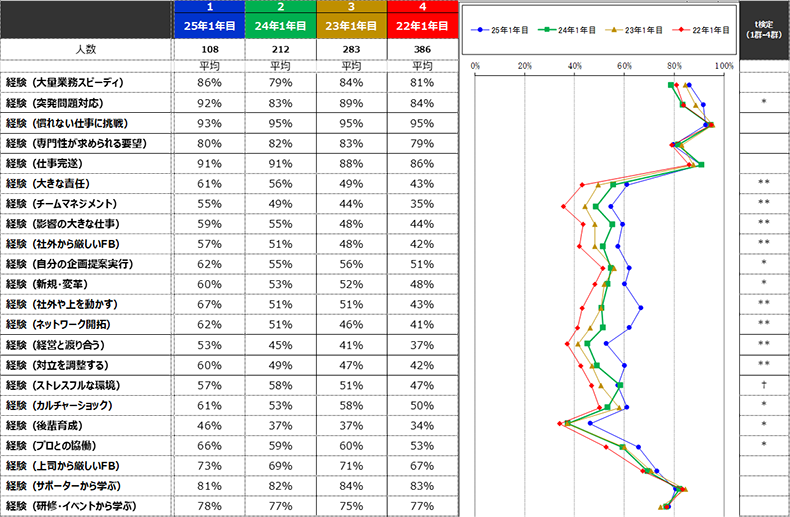Select the yellow 23年1年目 column header
Viewport: 790px width, 517px height.
pyautogui.click(x=351, y=26)
